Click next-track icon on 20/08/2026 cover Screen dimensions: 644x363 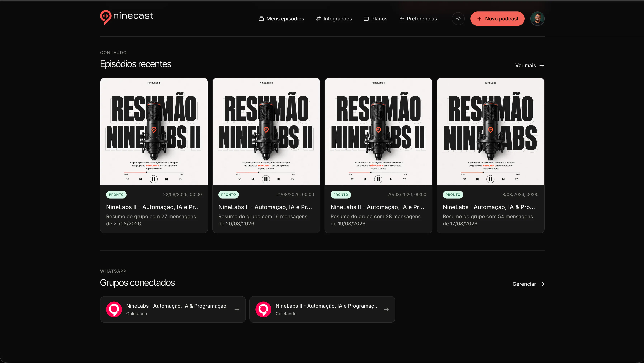(x=391, y=179)
